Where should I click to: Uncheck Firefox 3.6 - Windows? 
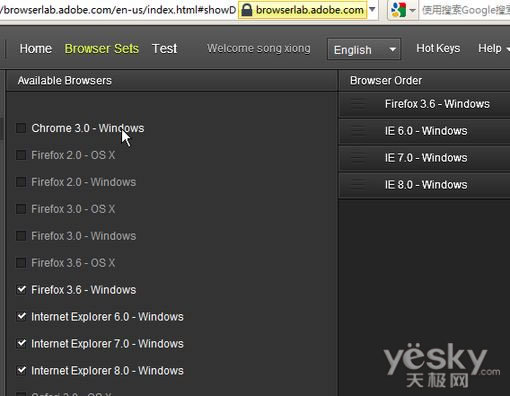(21, 289)
